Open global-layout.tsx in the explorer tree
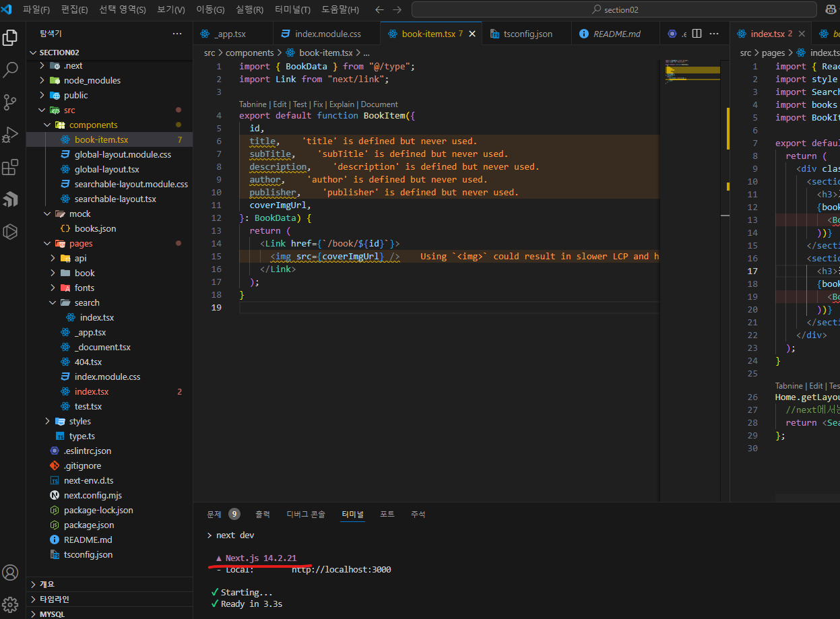The height and width of the screenshot is (619, 840). pos(107,169)
